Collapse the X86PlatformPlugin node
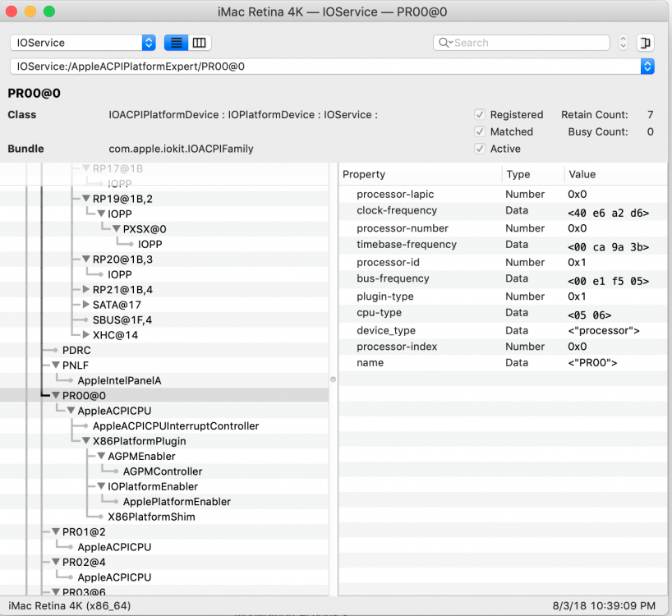 [x=86, y=441]
